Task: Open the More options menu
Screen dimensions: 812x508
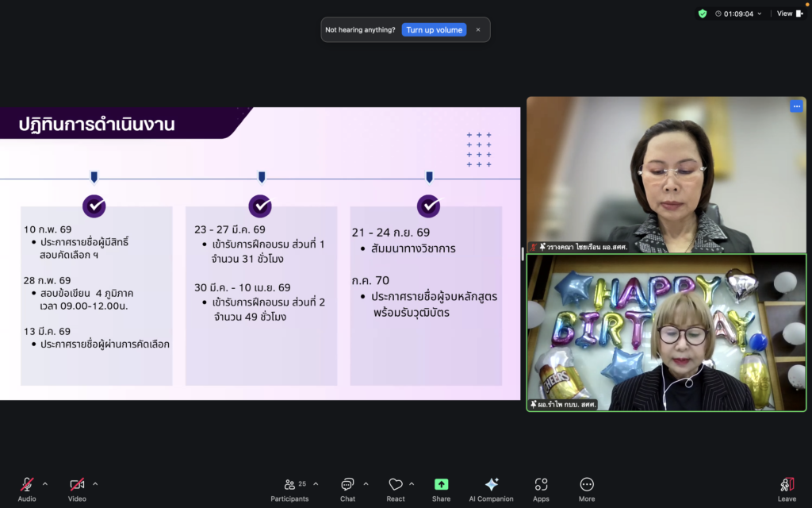Action: click(587, 488)
